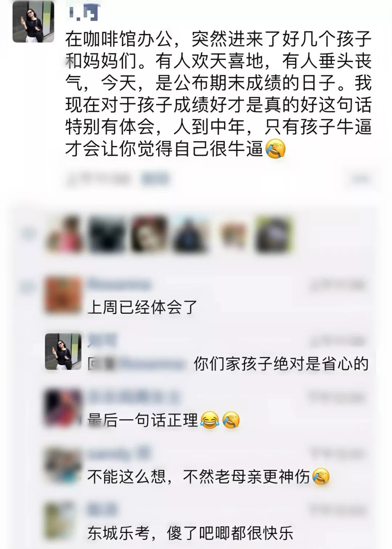Open the poster's profile avatar at top
Viewport: 392px width, 549px height.
(x=33, y=21)
